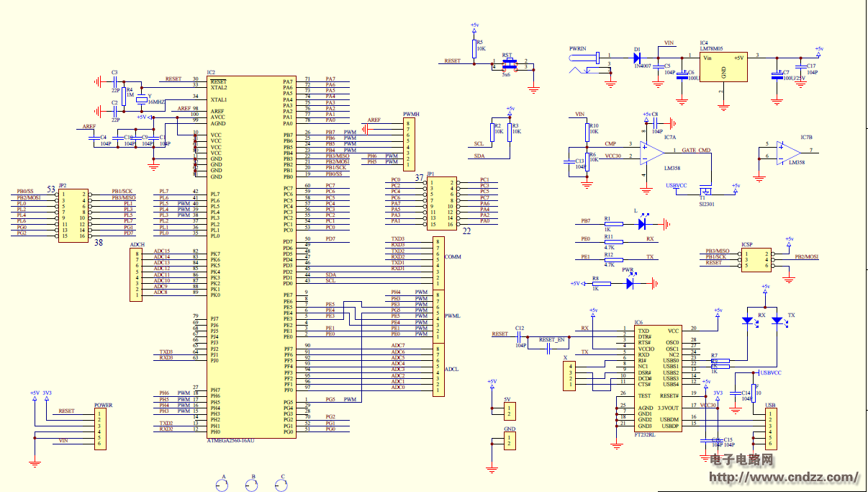This screenshot has height=492, width=868.
Task: Click the PWR LED near resistor R8
Action: coord(630,283)
